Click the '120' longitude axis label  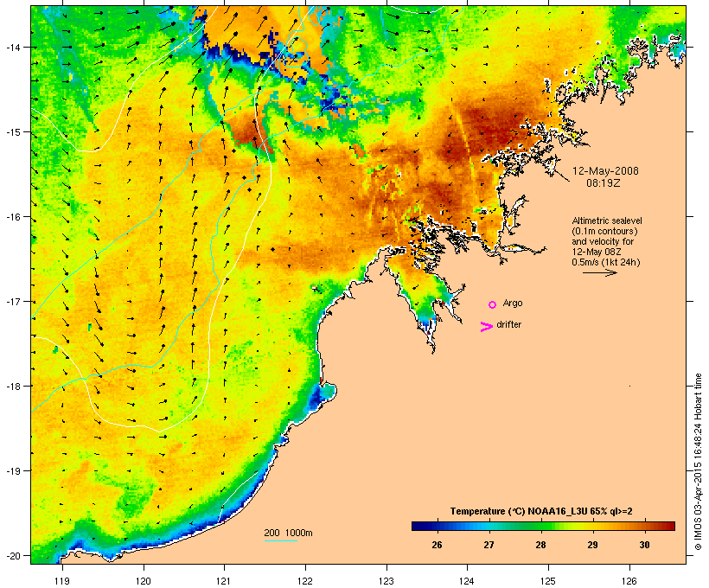tap(144, 581)
